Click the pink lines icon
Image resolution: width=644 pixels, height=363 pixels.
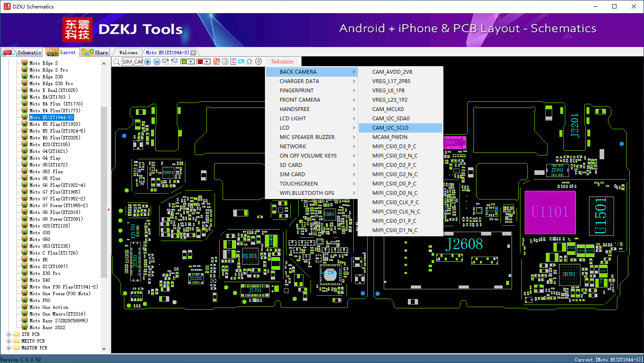(233, 61)
